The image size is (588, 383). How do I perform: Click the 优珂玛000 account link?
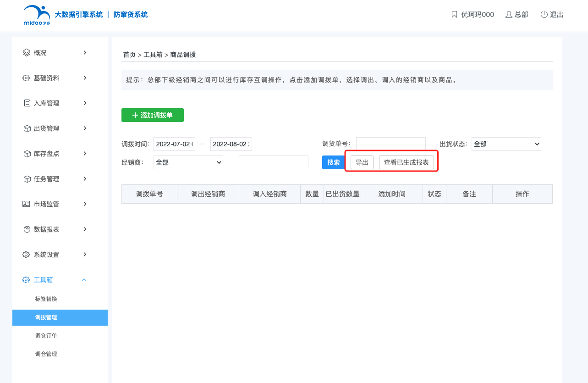pyautogui.click(x=478, y=15)
